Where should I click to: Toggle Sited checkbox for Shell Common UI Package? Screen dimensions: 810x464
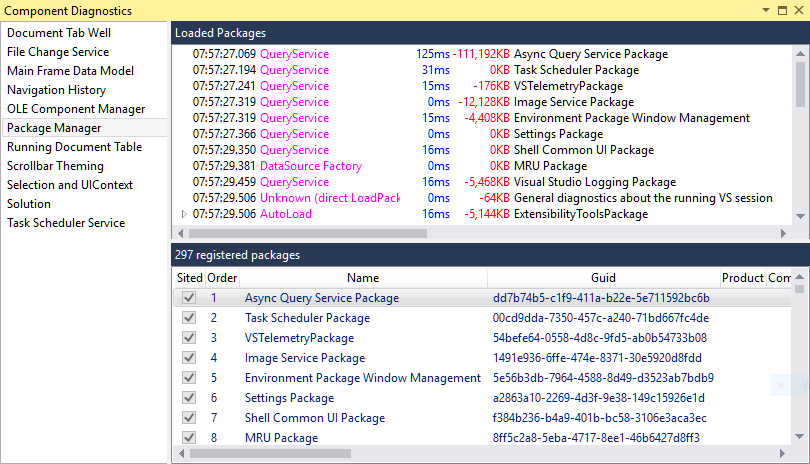click(189, 417)
